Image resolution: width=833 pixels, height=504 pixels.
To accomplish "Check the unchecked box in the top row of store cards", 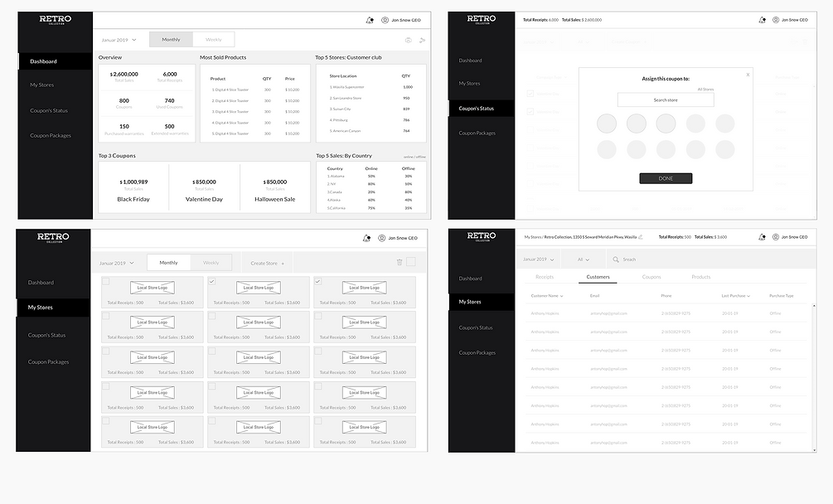I will 106,282.
